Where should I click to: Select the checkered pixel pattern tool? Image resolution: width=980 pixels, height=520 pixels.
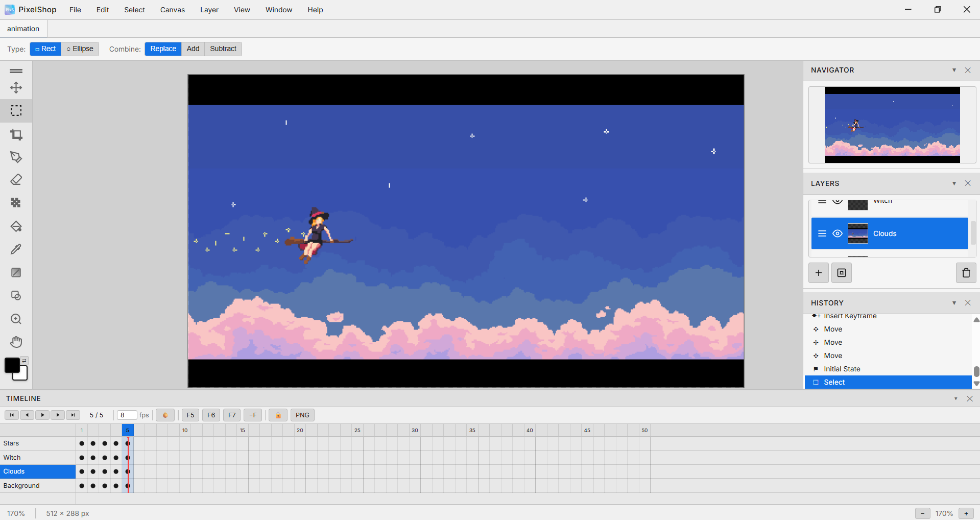tap(16, 203)
